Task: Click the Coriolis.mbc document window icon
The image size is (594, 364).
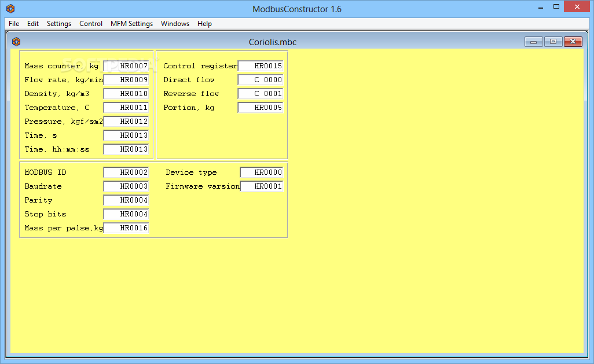Action: click(x=16, y=42)
